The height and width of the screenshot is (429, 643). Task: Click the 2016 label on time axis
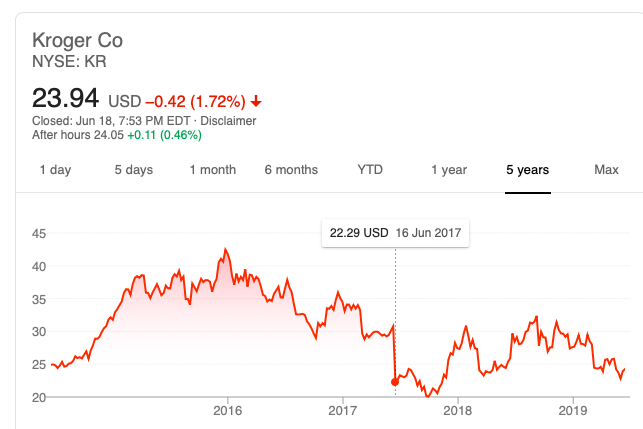coord(228,410)
